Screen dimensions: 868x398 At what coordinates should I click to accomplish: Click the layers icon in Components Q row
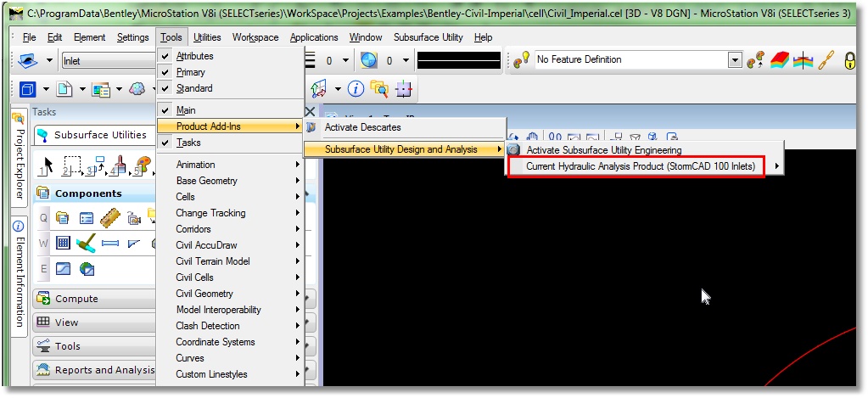[x=63, y=218]
